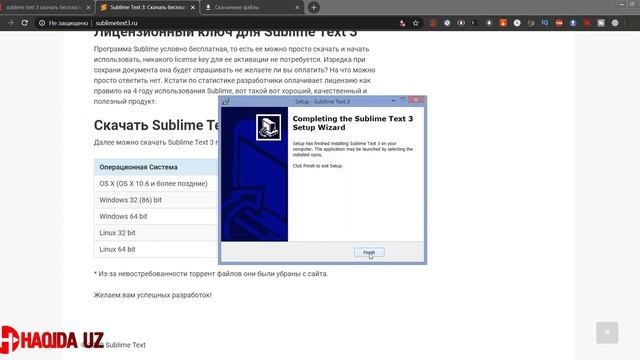Viewport: 640px width, 360px height.
Task: Switch to the first 'sublime text 3 скачать' tab
Action: (x=43, y=7)
